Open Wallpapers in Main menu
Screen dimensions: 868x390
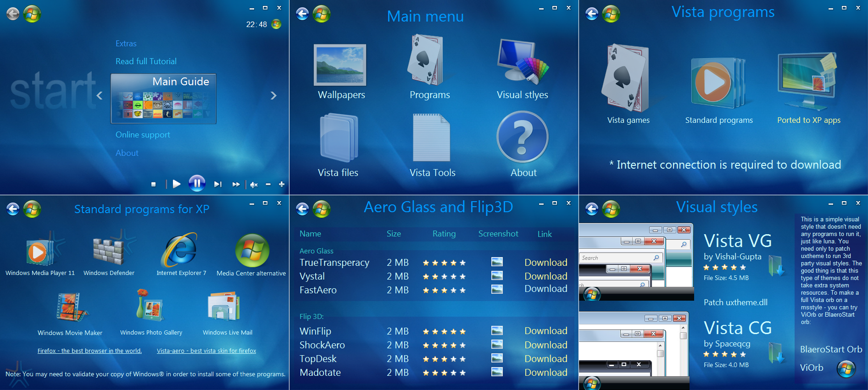(x=340, y=65)
